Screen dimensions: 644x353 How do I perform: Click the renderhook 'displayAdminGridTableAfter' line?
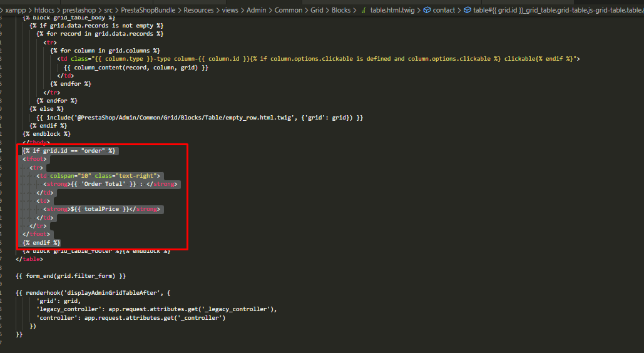[x=93, y=293]
